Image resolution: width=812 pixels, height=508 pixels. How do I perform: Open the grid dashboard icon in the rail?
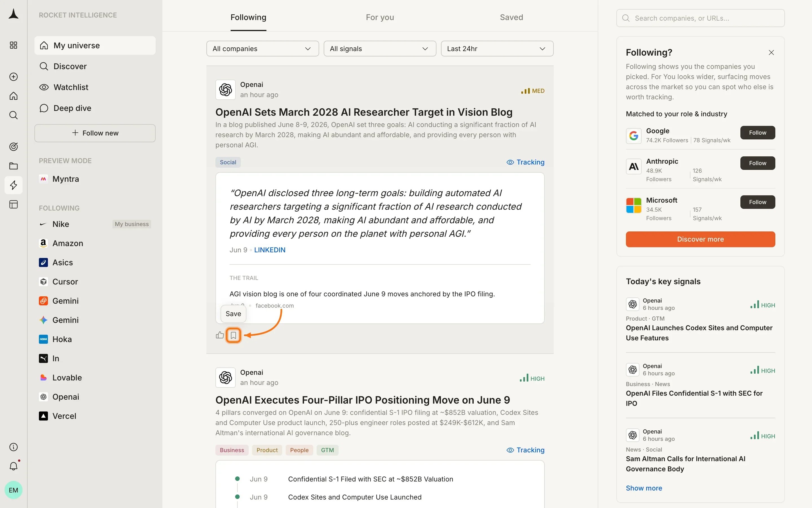pyautogui.click(x=14, y=45)
